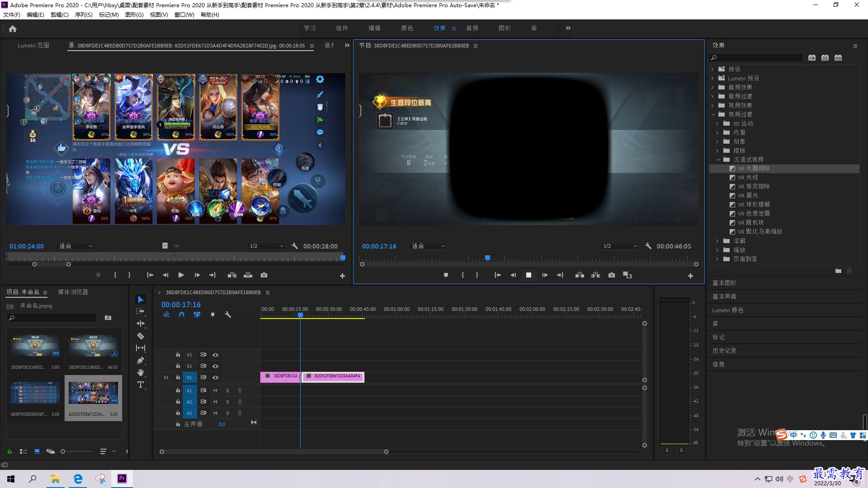This screenshot has height=488, width=868.
Task: Click the Home icon
Action: tap(13, 28)
